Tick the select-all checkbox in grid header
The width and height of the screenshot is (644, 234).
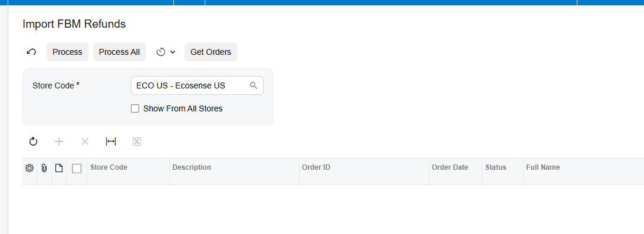[77, 169]
